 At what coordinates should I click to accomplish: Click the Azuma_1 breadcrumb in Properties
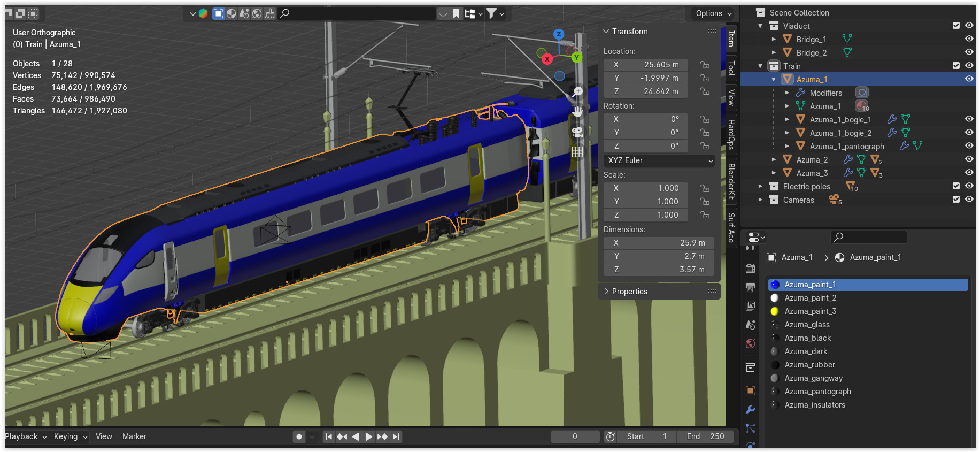(797, 257)
